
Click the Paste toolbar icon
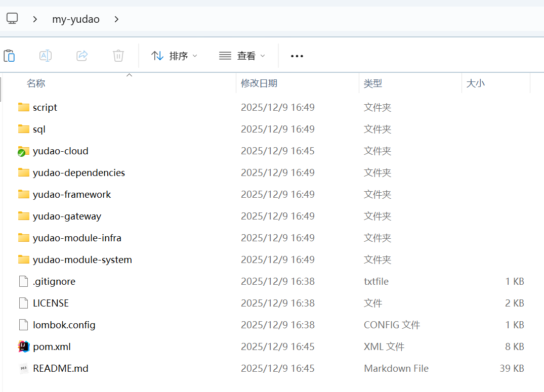(x=10, y=56)
